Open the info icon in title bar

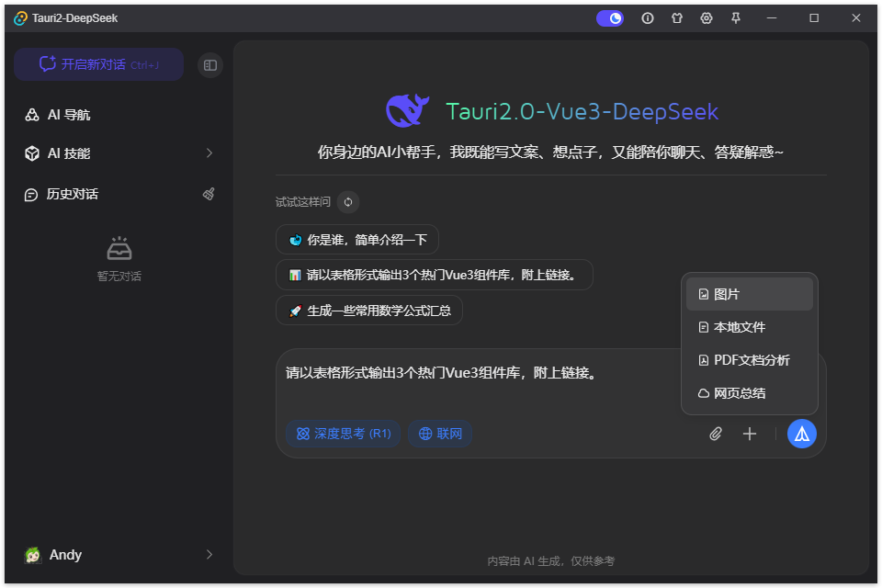(x=648, y=18)
